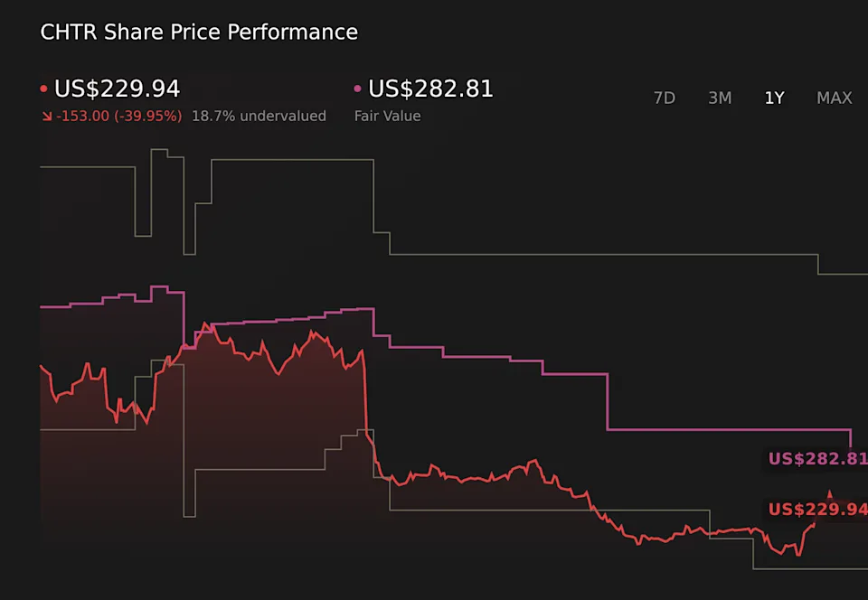Switch to the 7D time range

664,98
